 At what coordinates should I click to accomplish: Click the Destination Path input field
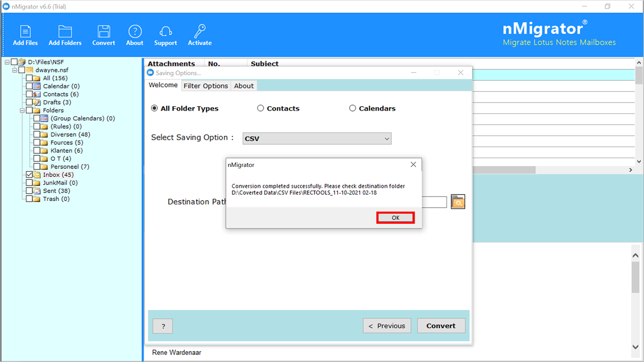coord(434,202)
